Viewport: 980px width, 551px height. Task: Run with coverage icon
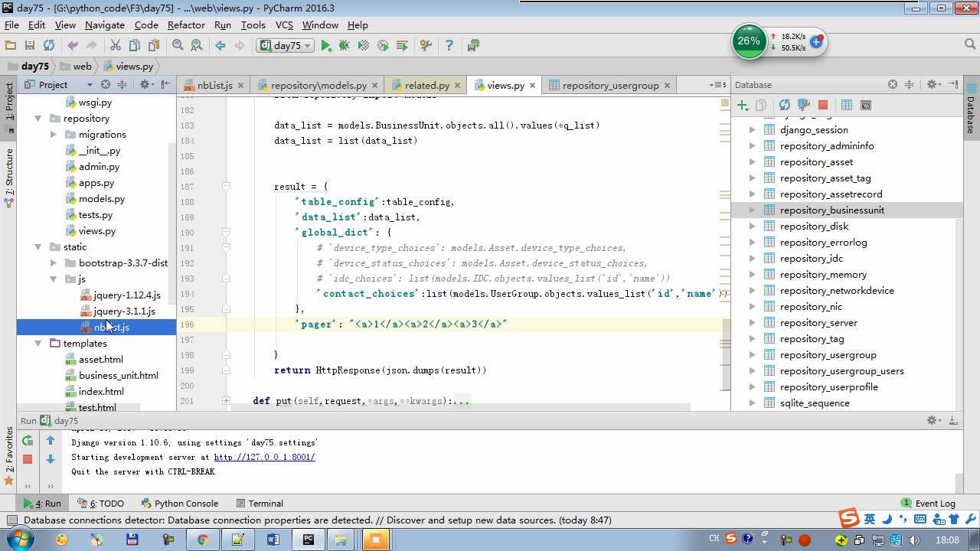point(364,46)
